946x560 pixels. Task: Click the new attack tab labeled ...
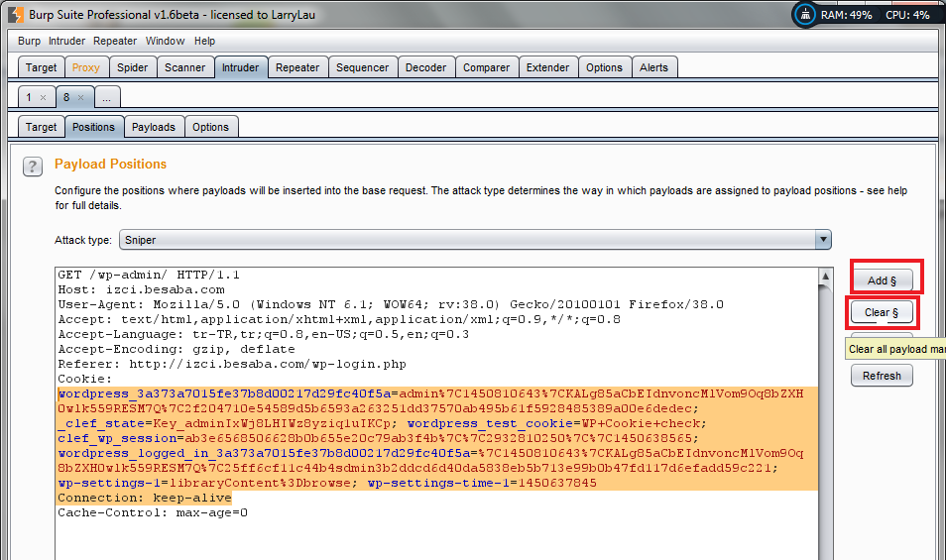pos(107,98)
